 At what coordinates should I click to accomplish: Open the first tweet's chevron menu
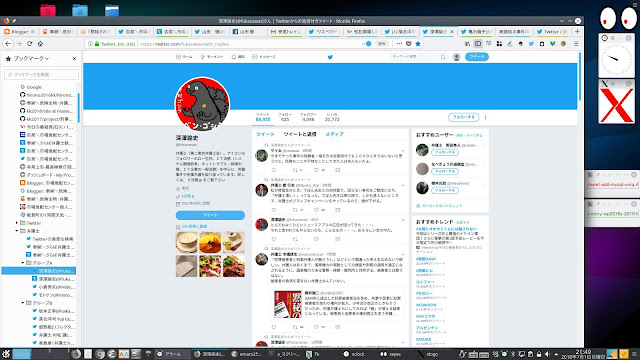[403, 151]
